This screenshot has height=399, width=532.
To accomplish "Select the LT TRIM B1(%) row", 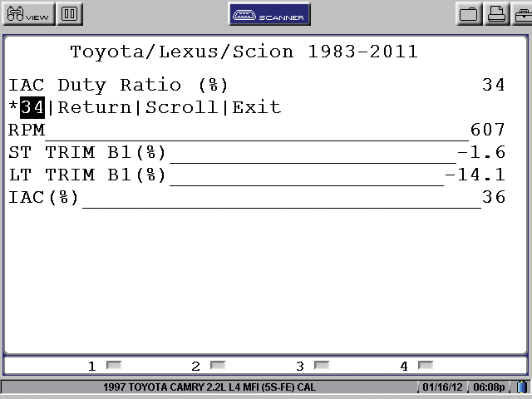I will [257, 175].
